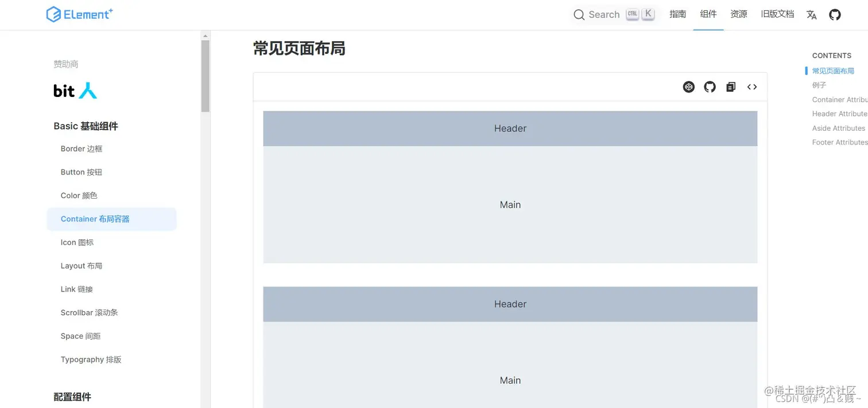Screen dimensions: 868x408
Task: Jump to Aside Attributes in contents
Action: 839,128
